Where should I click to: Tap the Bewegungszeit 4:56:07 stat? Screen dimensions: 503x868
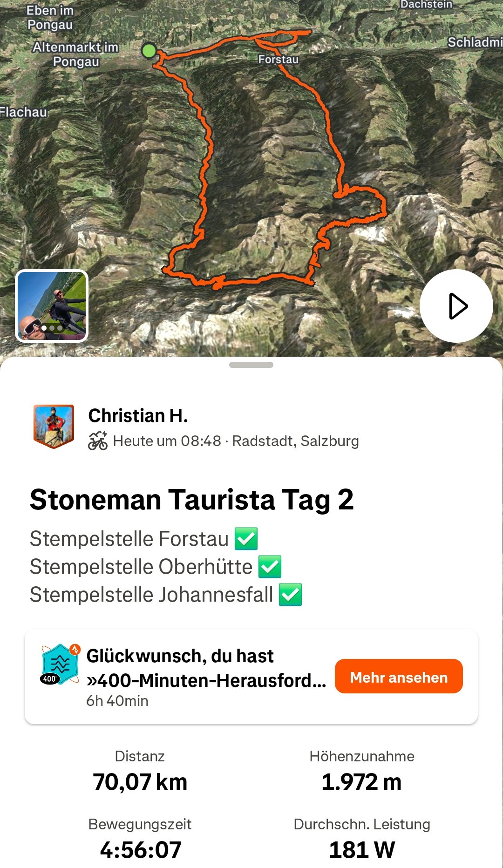coord(140,839)
